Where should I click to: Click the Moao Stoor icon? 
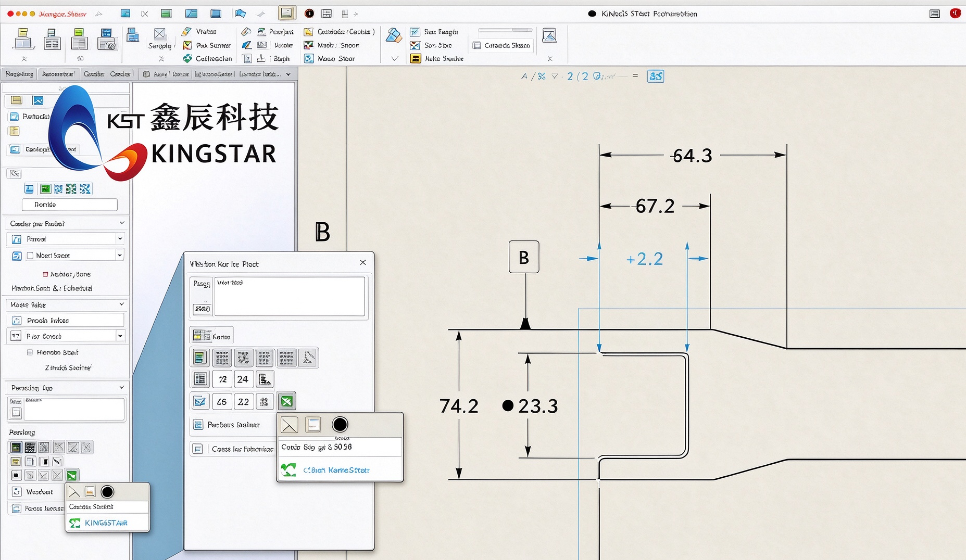pyautogui.click(x=309, y=58)
